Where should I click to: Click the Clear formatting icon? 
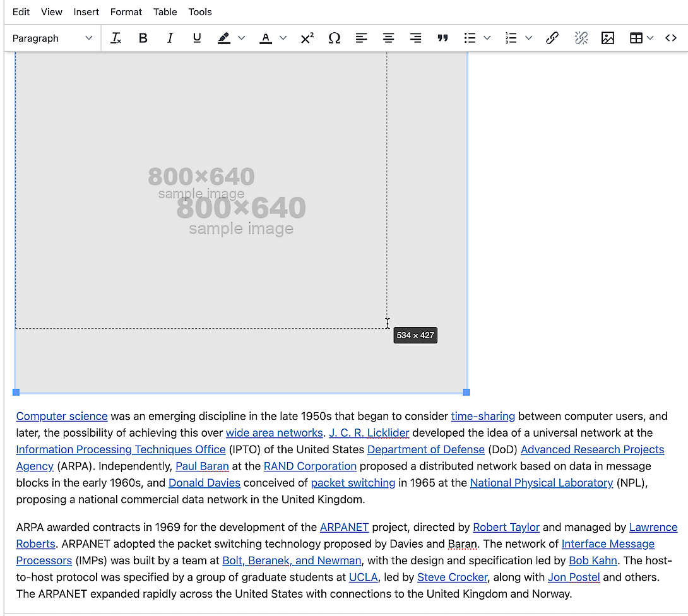coord(116,38)
